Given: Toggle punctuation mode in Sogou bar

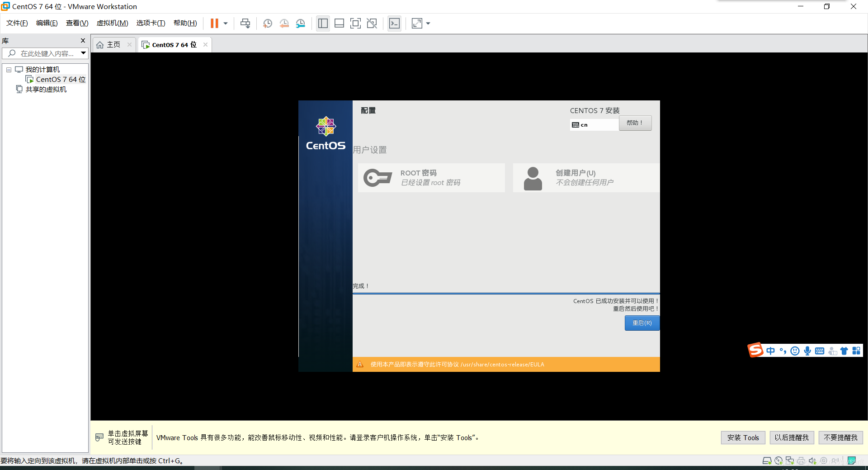Looking at the screenshot, I should 783,351.
